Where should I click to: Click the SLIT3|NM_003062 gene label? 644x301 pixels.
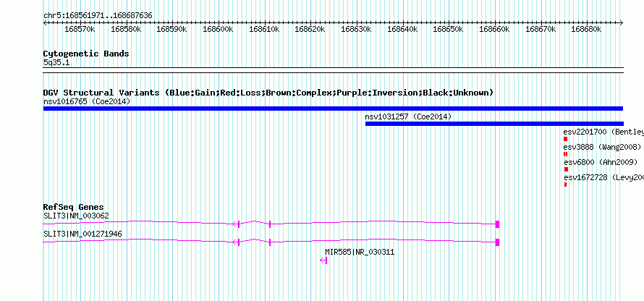pos(76,216)
